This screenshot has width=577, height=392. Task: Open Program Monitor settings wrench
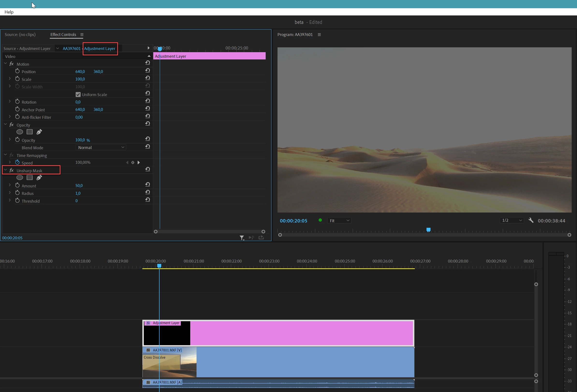[x=531, y=220]
